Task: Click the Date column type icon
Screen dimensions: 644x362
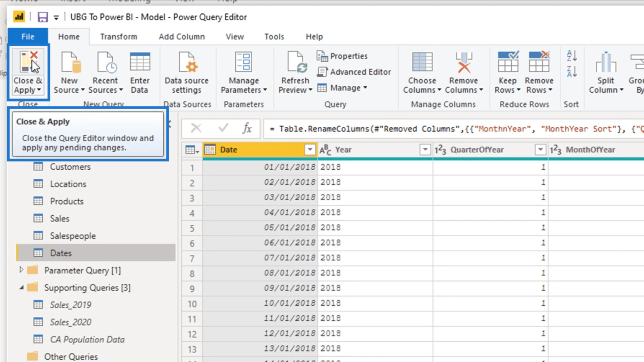Action: click(210, 150)
